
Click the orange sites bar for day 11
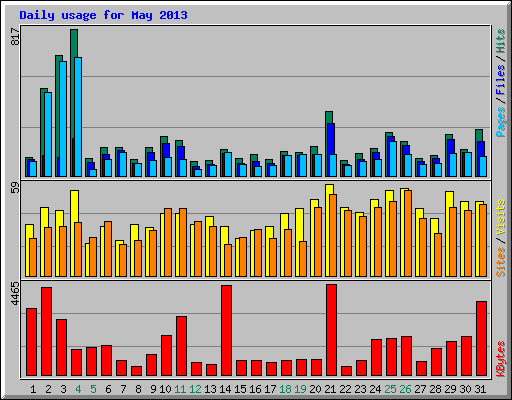click(x=183, y=243)
